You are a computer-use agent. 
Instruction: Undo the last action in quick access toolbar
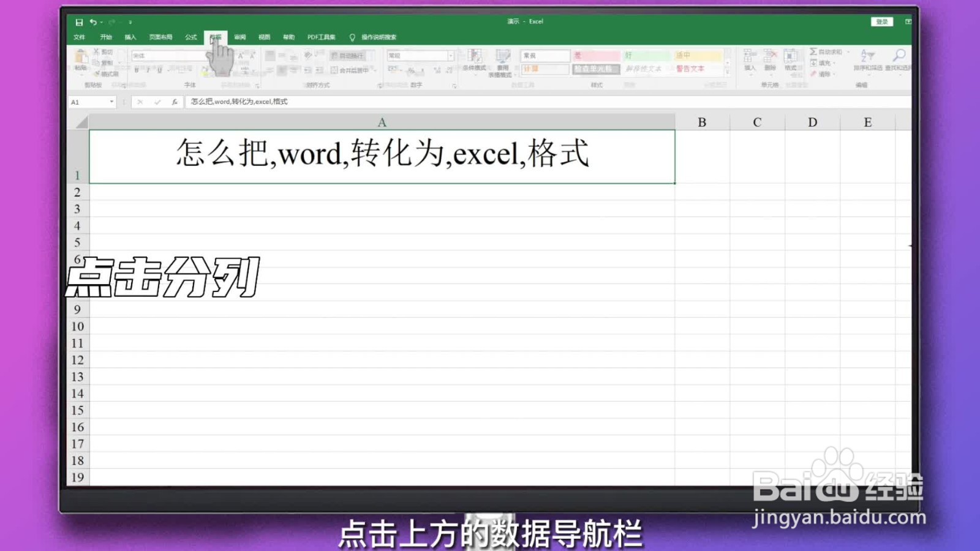[x=93, y=22]
